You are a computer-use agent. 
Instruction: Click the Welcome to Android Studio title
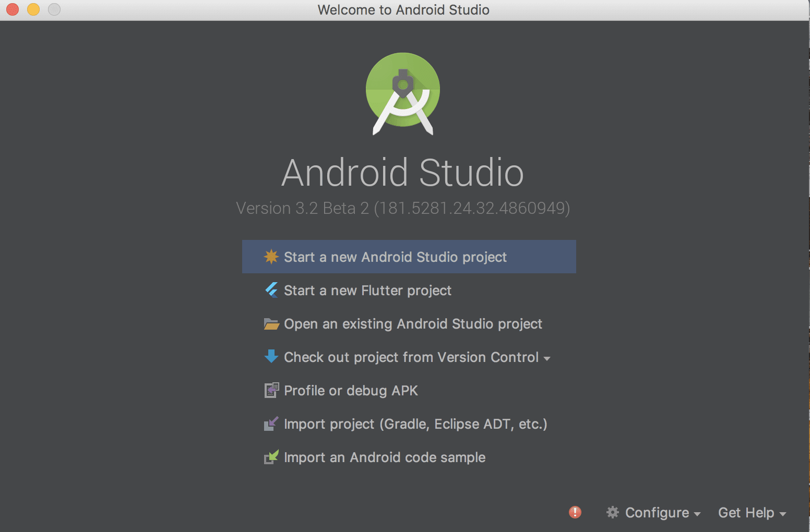coord(403,10)
